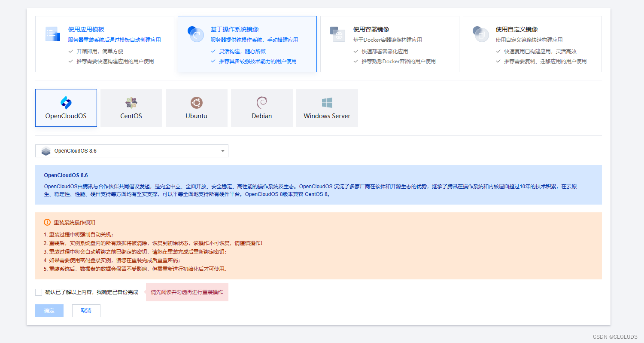
Task: Click the text 推荐熟悉Docker容器的用户使用
Action: tap(398, 61)
